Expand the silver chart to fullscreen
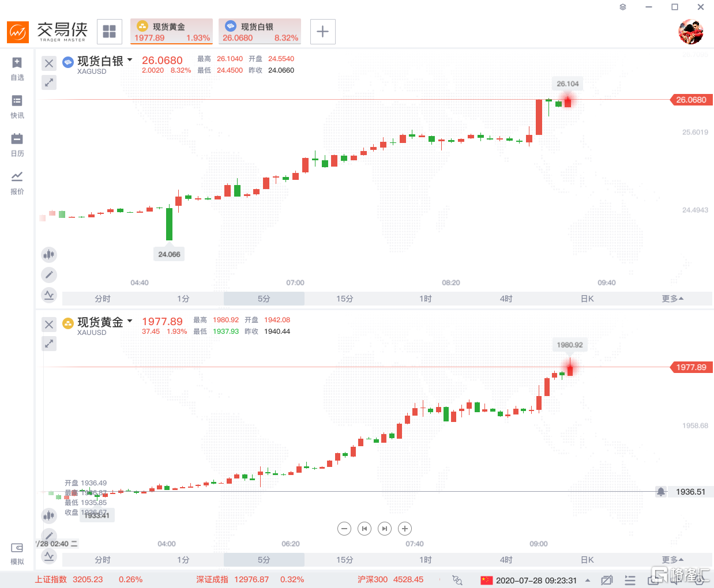 click(x=49, y=83)
